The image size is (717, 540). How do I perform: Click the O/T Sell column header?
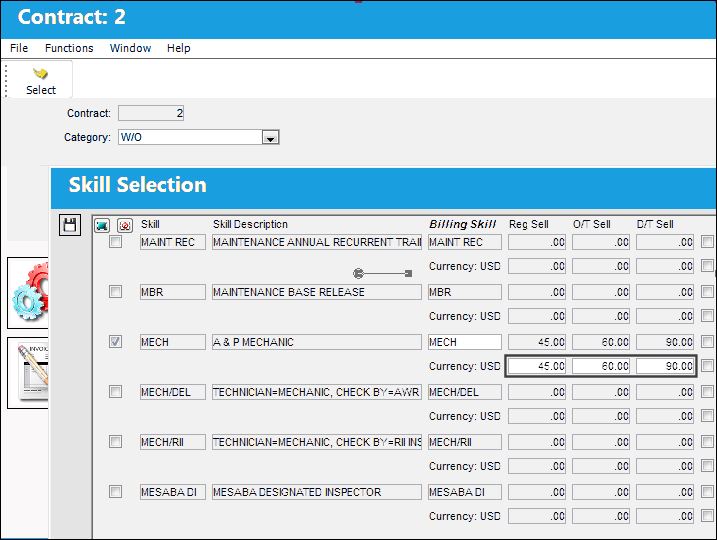(592, 224)
